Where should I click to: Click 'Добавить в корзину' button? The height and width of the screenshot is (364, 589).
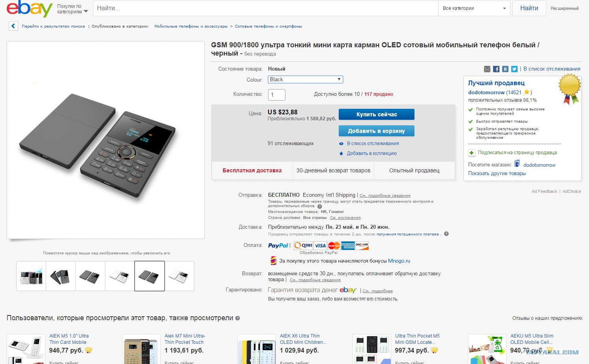tap(377, 131)
